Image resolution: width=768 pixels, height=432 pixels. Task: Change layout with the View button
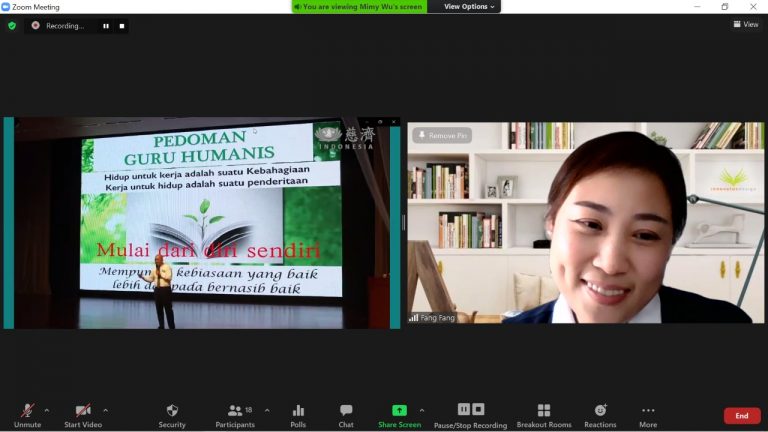745,25
